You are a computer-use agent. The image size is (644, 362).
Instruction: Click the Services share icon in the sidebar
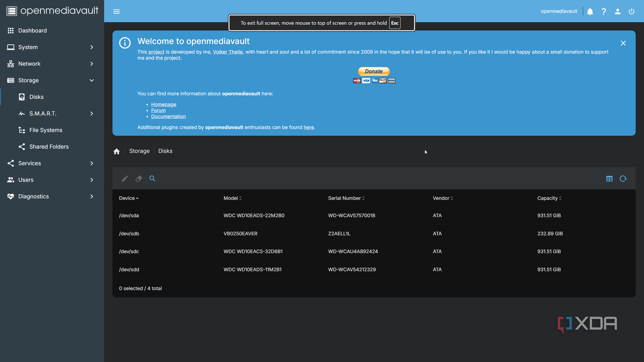pos(11,163)
